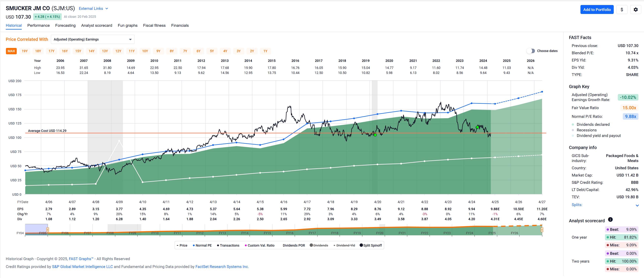This screenshot has width=644, height=278.
Task: Click the S&P Credit Rating BBB value
Action: point(634,182)
